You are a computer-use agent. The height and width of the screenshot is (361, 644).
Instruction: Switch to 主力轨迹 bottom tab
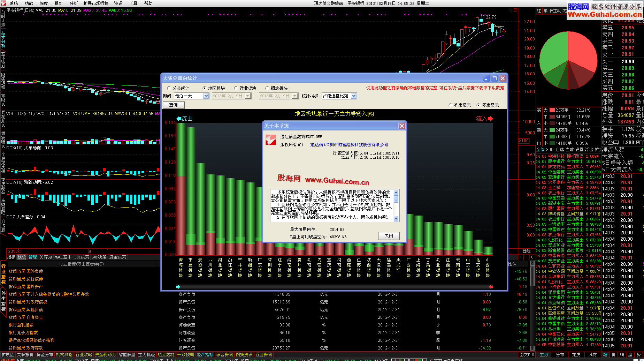click(146, 355)
